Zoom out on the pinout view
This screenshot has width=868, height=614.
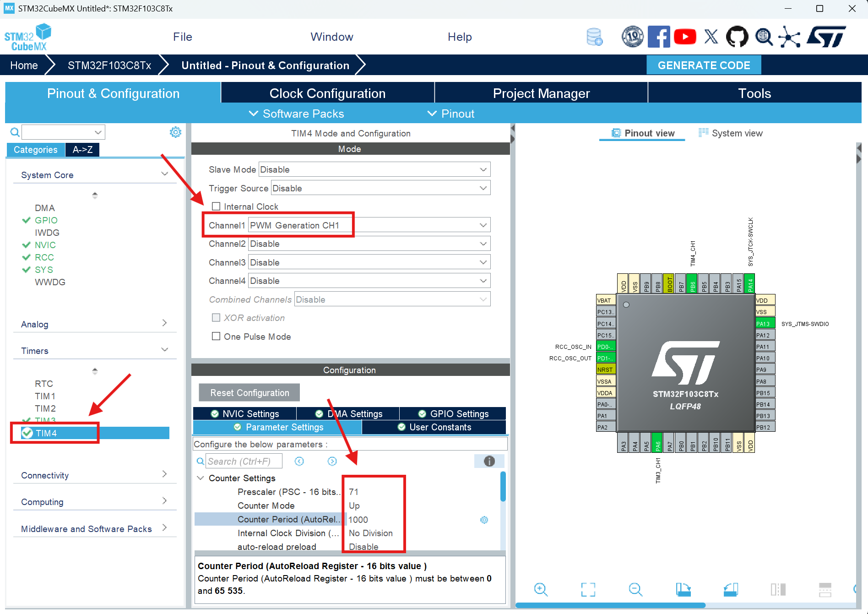pos(635,589)
